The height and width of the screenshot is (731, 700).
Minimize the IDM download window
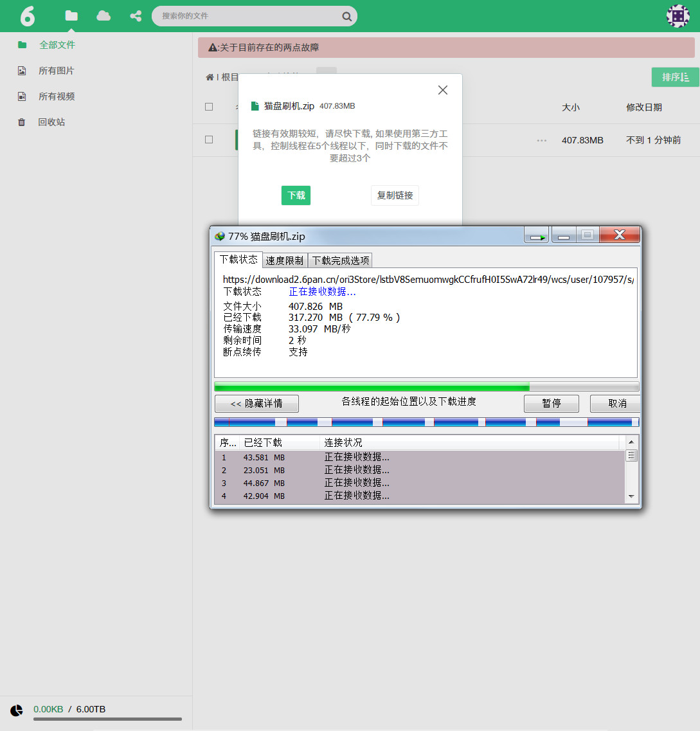coord(564,235)
